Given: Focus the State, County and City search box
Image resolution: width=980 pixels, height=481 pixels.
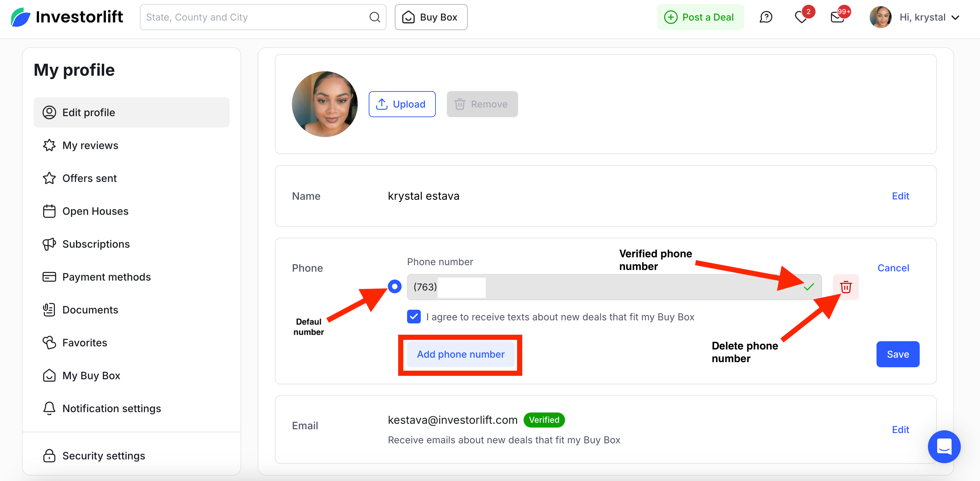Looking at the screenshot, I should pyautogui.click(x=263, y=17).
